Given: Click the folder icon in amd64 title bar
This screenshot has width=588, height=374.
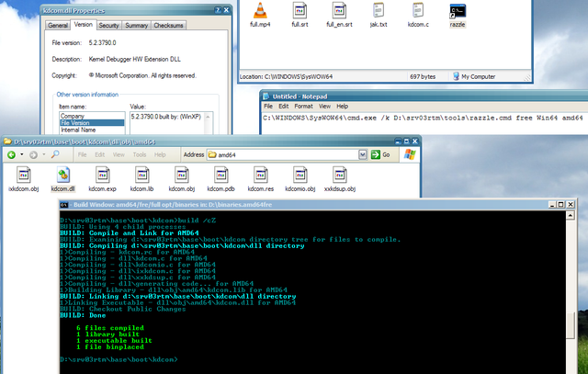Looking at the screenshot, I should [x=7, y=142].
